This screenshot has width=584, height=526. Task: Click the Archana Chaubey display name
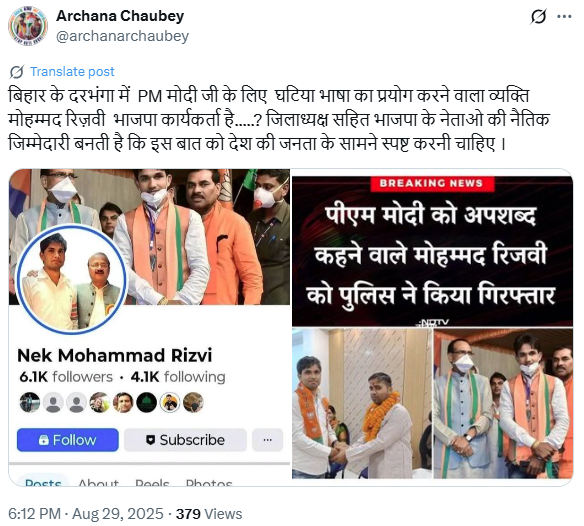(x=120, y=16)
